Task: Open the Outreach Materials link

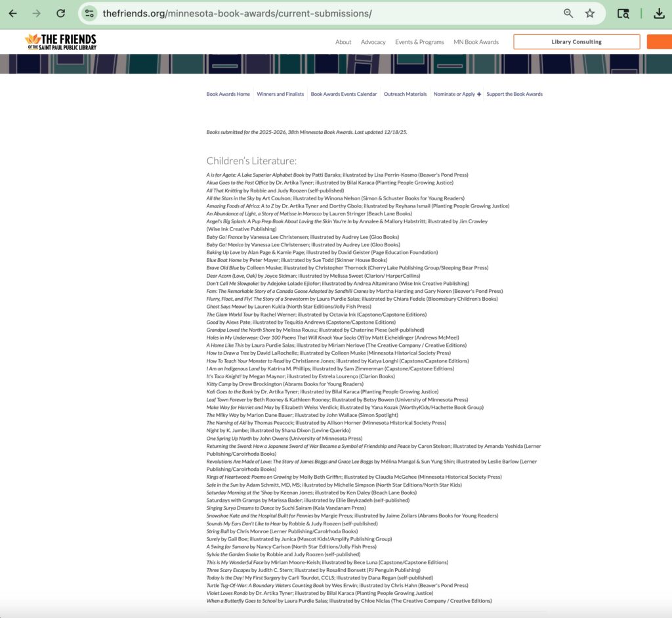Action: pyautogui.click(x=405, y=95)
